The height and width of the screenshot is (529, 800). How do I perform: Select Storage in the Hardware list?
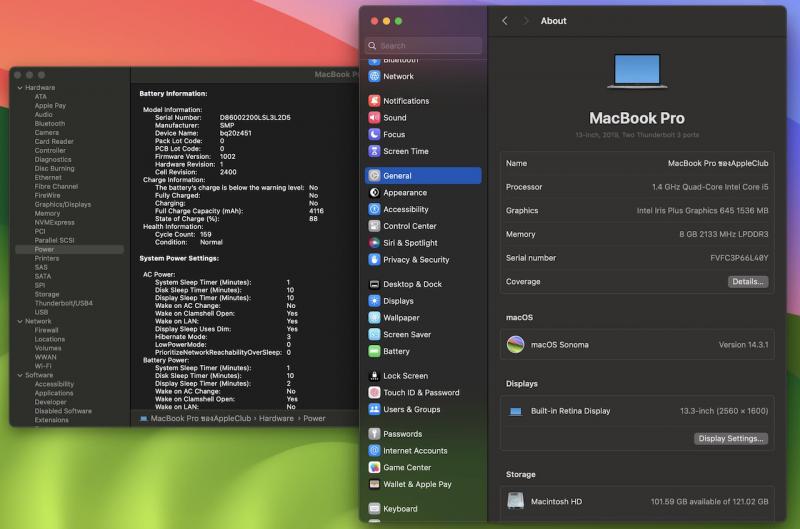(46, 294)
